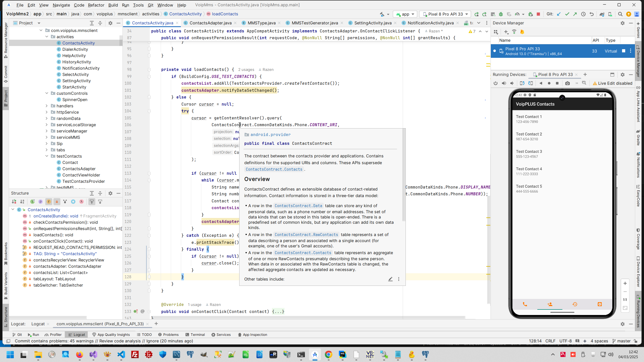Click the red Stop app button
Viewport: 644px width, 362px height.
538,14
